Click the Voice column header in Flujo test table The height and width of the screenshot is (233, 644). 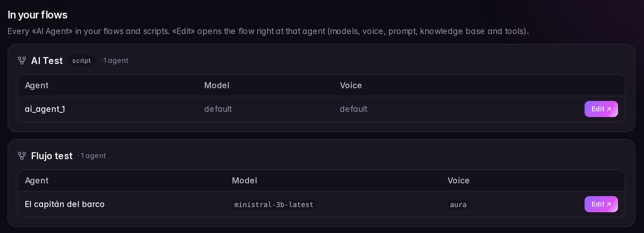tap(459, 181)
